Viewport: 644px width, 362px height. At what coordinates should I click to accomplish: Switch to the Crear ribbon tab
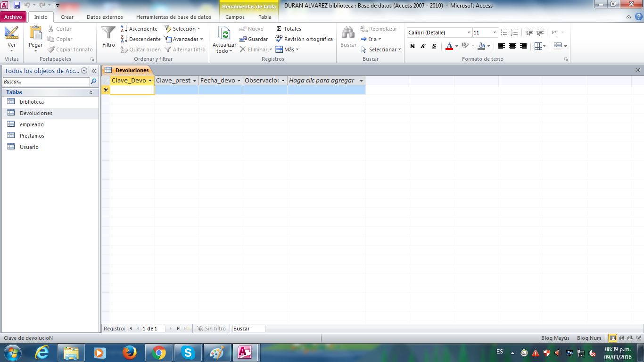tap(67, 17)
